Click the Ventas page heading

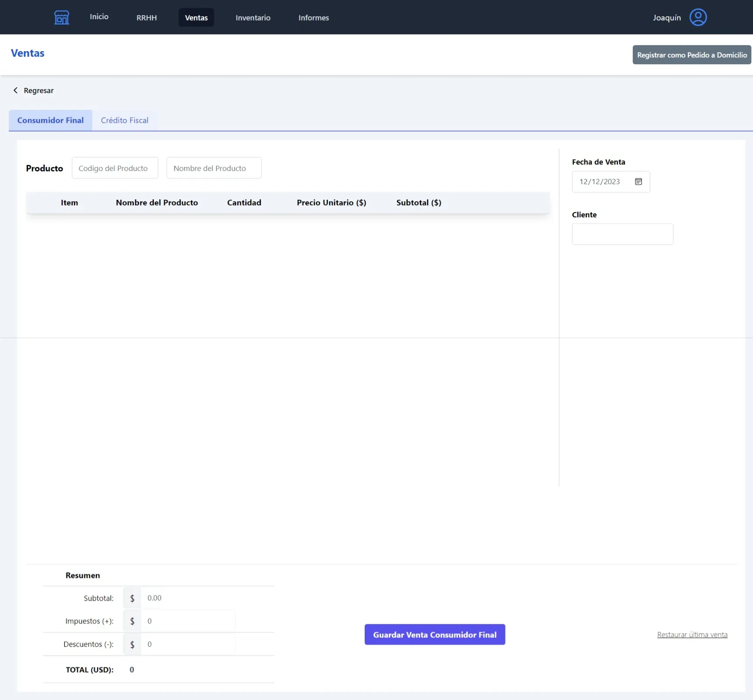click(28, 53)
